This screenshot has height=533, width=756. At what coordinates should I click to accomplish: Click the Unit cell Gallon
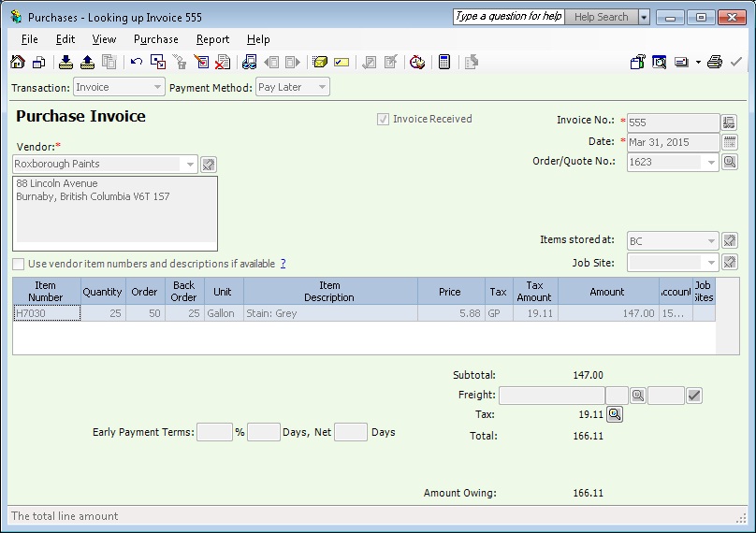pyautogui.click(x=224, y=313)
